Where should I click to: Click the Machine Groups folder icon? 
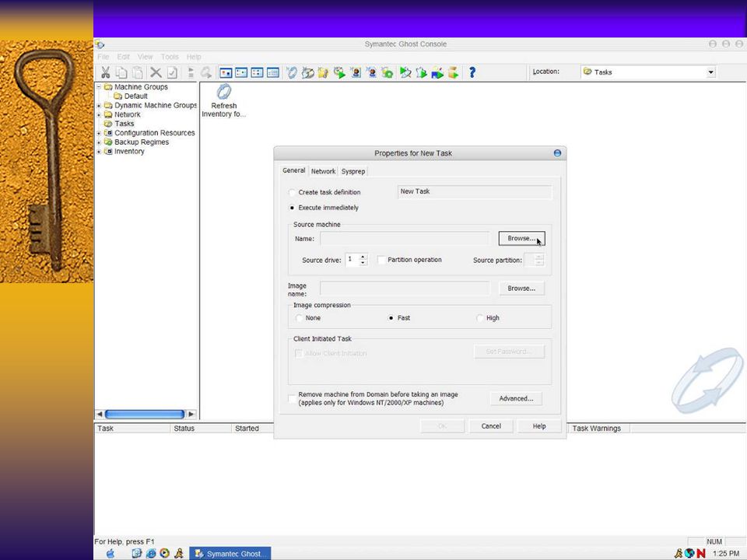click(108, 86)
